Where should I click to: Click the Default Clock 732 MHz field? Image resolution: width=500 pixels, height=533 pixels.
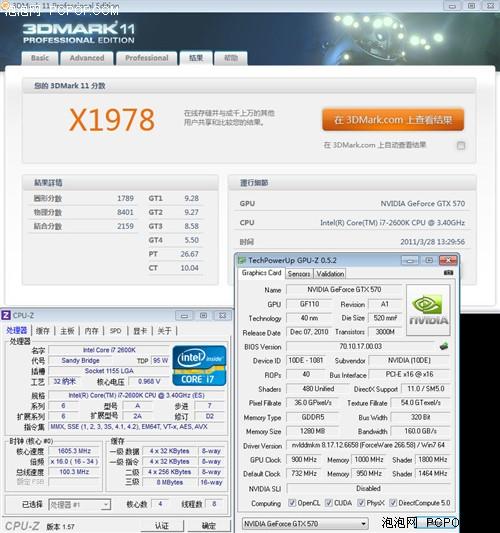(x=304, y=474)
